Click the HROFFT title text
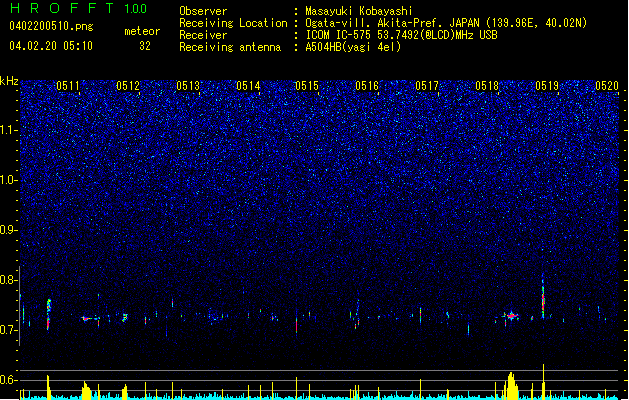 [x=62, y=8]
